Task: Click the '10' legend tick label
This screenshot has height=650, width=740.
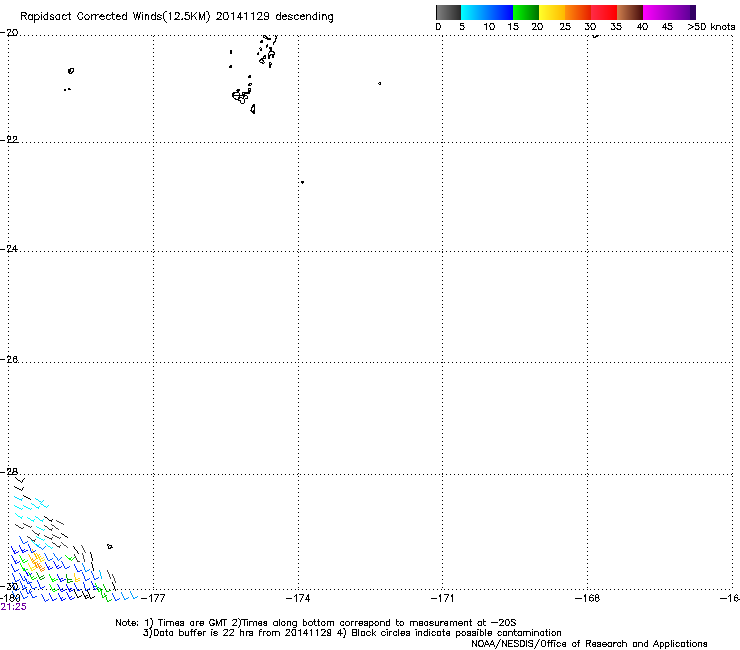Action: [x=489, y=27]
